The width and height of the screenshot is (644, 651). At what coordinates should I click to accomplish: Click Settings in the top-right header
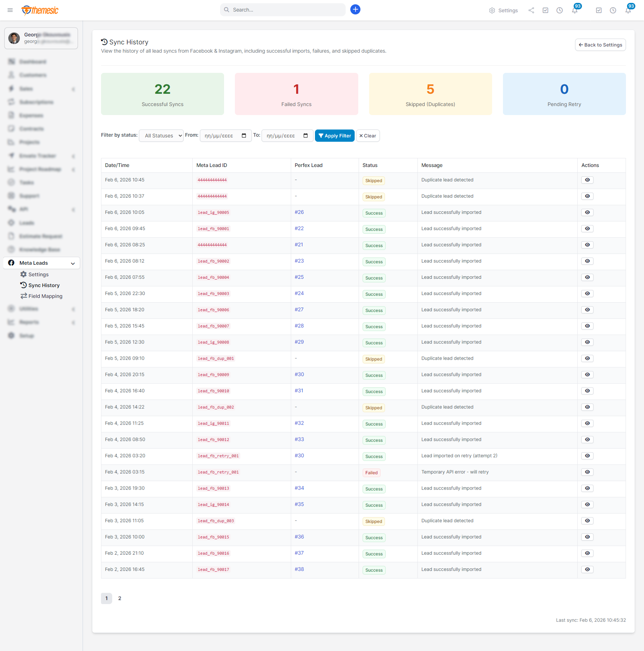(x=504, y=10)
